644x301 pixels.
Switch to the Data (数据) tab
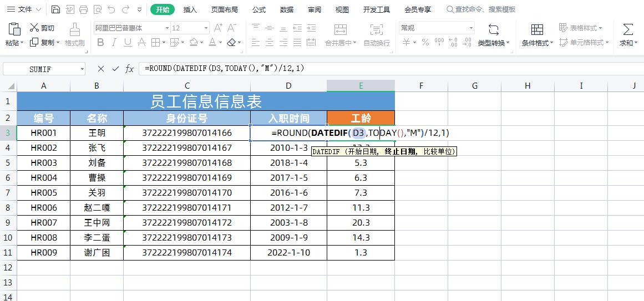click(287, 9)
